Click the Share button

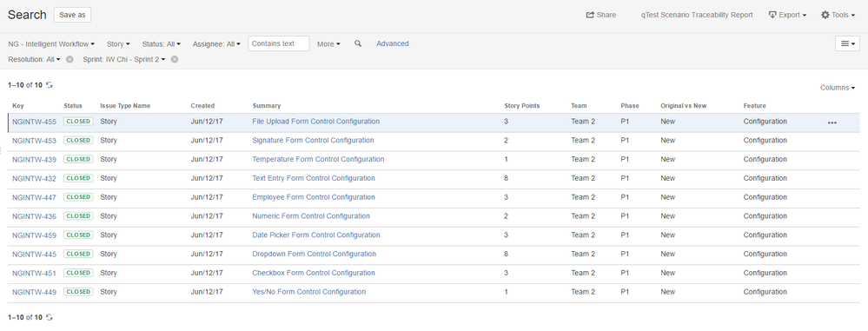[x=600, y=15]
